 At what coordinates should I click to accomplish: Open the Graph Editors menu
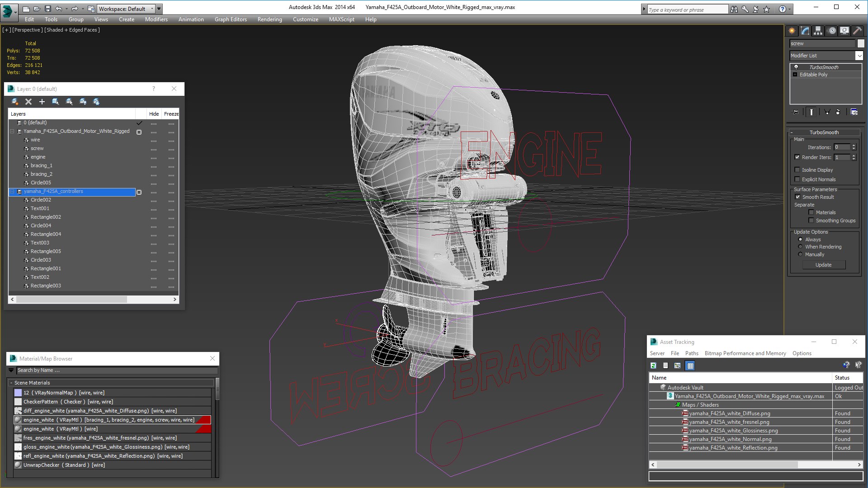click(231, 19)
